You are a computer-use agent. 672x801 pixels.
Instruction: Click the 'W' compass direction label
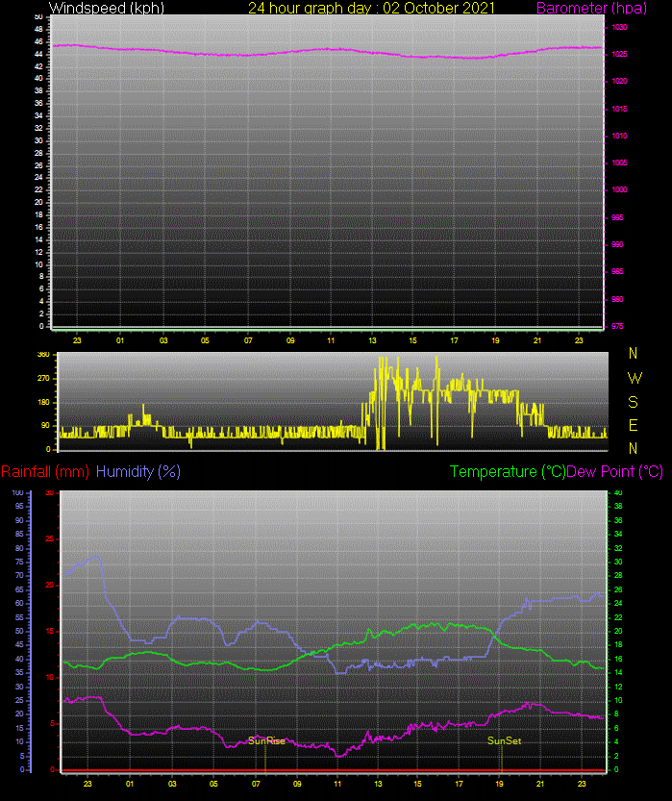[x=635, y=379]
